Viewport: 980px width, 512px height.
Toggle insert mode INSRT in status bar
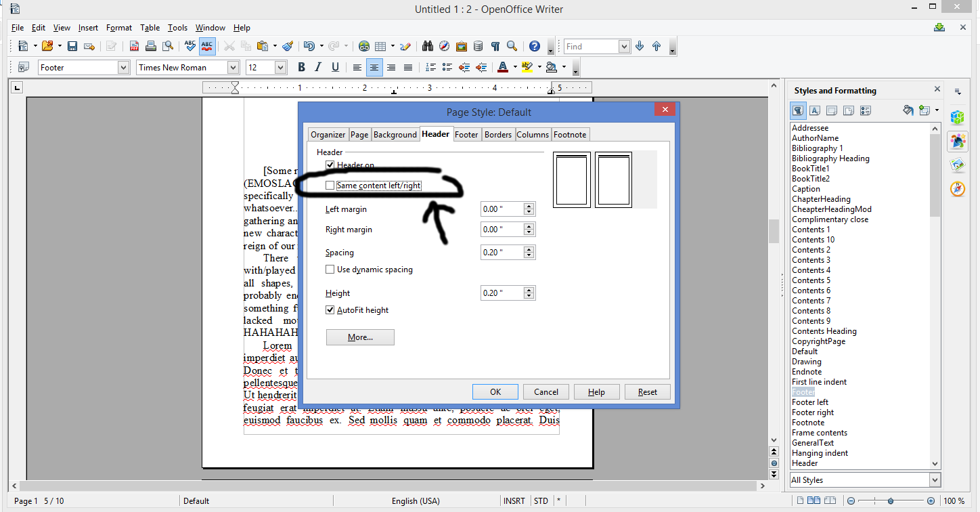(514, 501)
